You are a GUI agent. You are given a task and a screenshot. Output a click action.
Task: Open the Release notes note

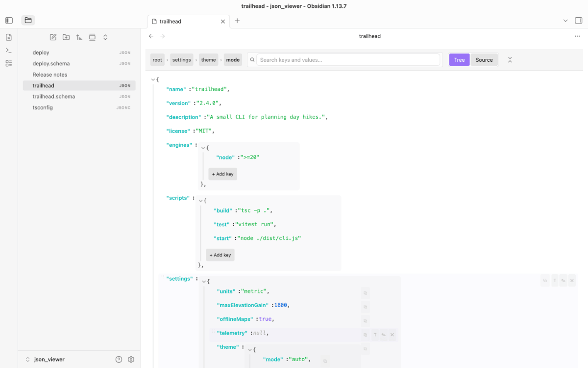[79, 75]
